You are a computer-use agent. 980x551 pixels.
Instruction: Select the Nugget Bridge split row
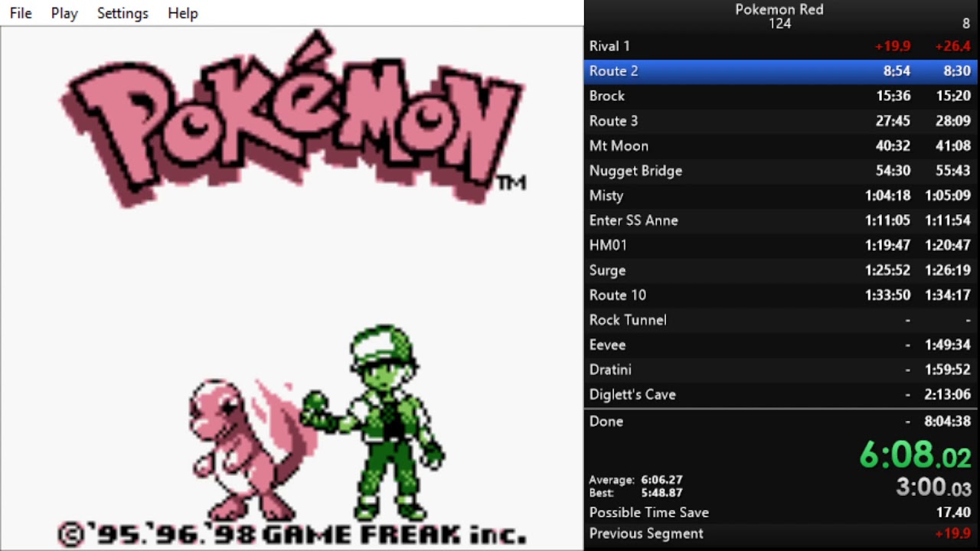[x=782, y=171]
